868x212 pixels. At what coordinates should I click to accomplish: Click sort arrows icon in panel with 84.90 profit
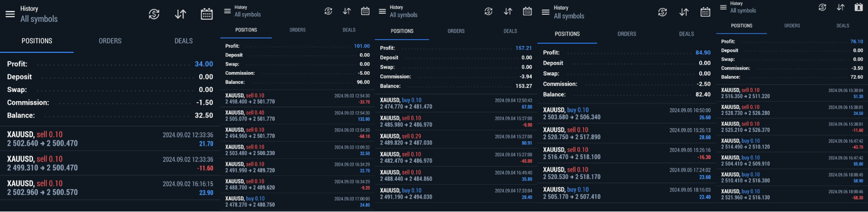(684, 12)
